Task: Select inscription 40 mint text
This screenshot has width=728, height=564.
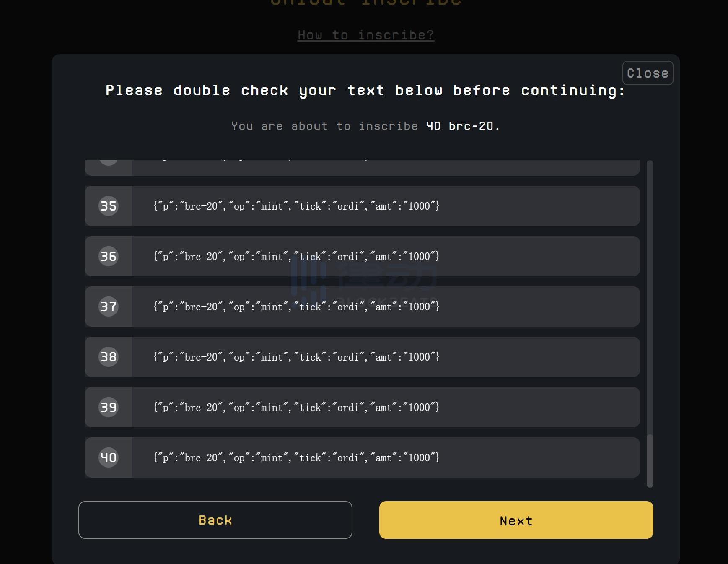Action: click(296, 457)
